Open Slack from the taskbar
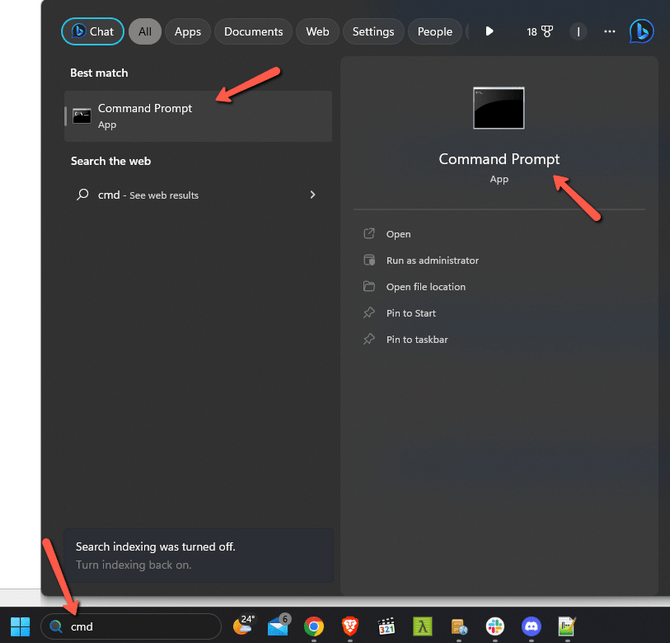This screenshot has width=670, height=643. [x=495, y=627]
